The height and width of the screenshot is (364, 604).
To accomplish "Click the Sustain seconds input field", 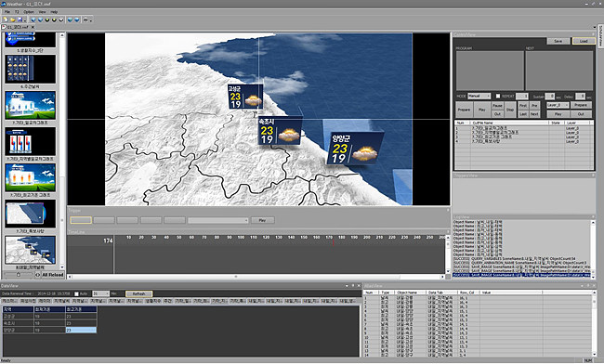I will coord(550,96).
